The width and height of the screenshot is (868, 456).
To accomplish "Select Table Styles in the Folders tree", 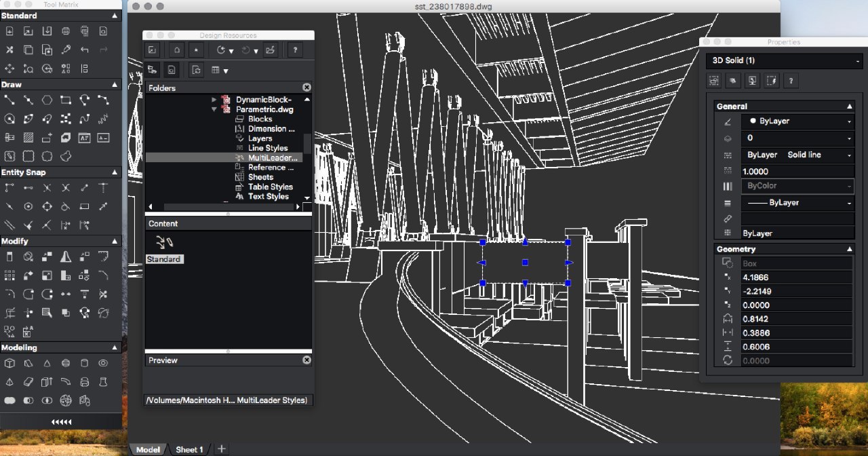I will click(270, 187).
